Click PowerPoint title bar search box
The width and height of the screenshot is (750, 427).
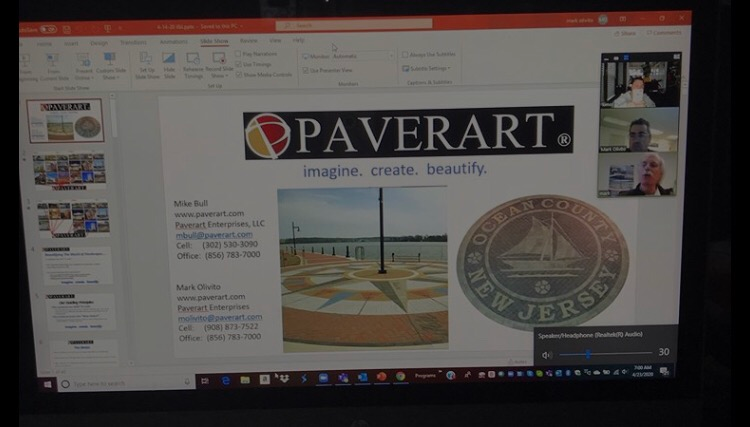click(354, 24)
